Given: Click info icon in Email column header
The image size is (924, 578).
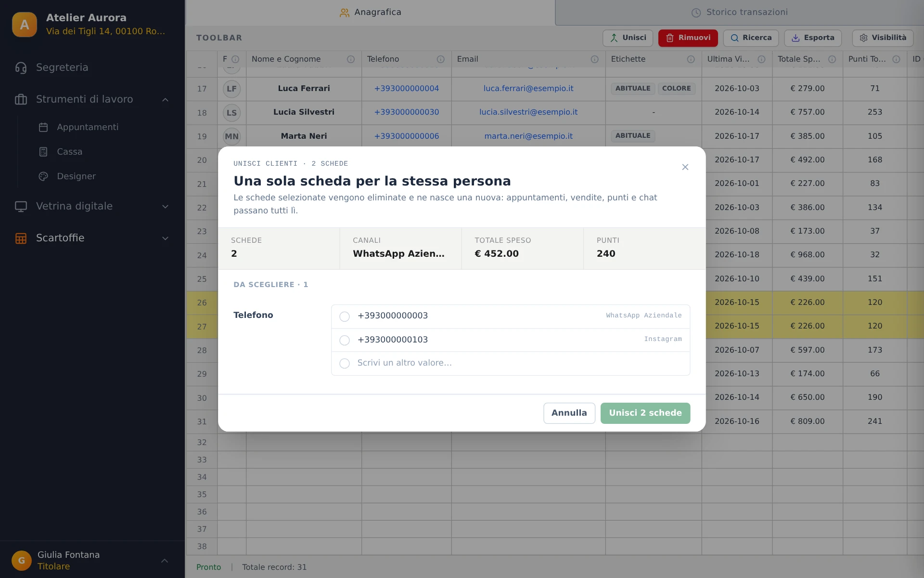Looking at the screenshot, I should 594,59.
